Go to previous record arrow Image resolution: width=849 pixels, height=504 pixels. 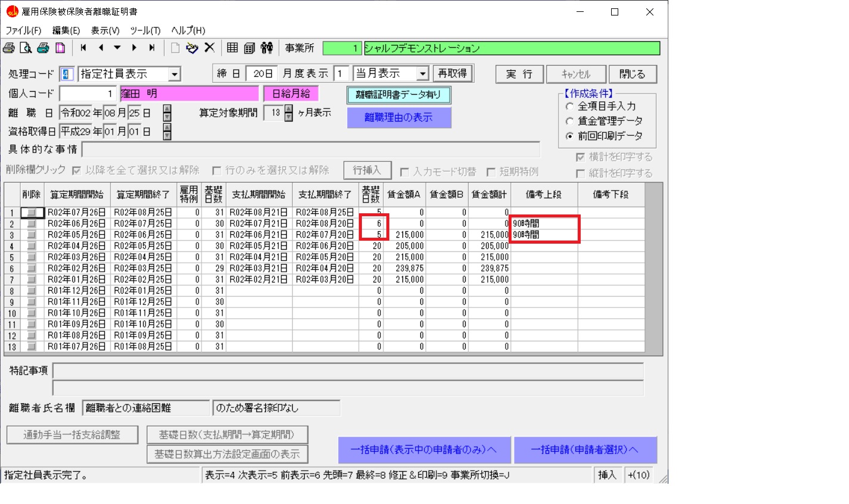point(101,48)
